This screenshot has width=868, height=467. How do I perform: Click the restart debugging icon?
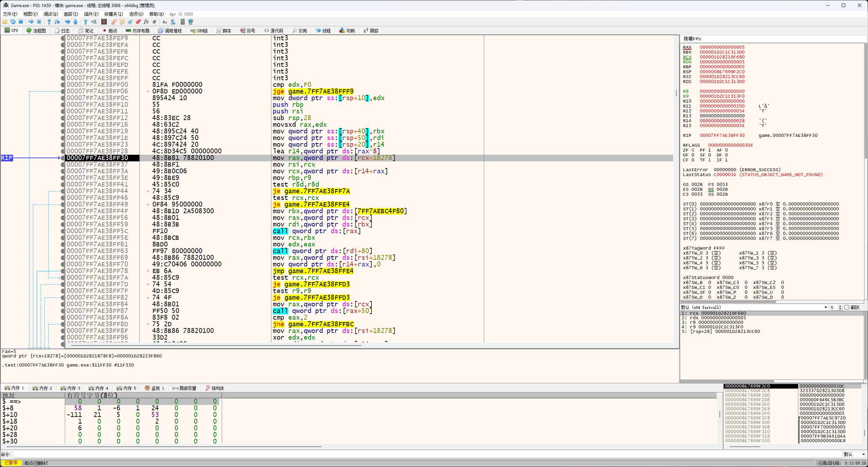coord(13,22)
